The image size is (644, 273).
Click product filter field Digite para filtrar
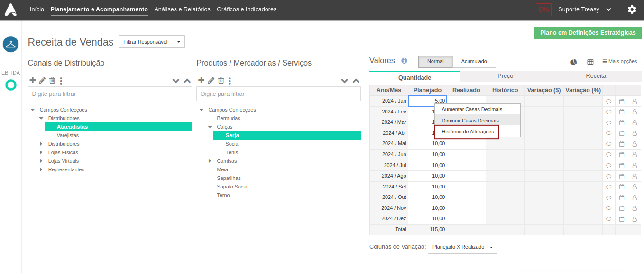point(279,94)
